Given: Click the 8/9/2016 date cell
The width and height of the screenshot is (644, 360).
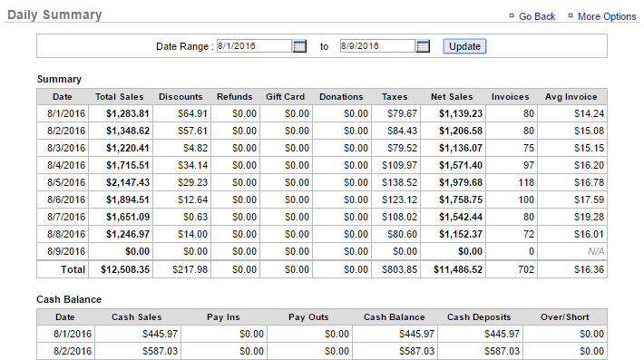Looking at the screenshot, I should [66, 251].
